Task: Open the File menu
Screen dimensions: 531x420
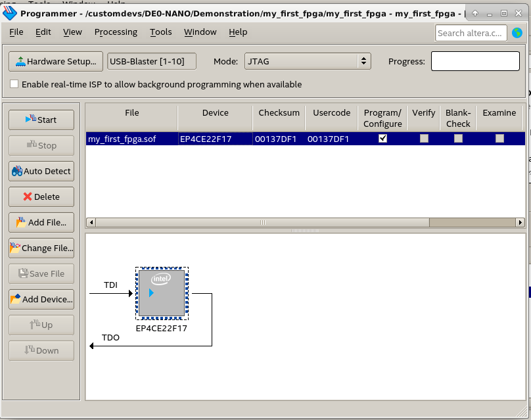Action: (16, 32)
